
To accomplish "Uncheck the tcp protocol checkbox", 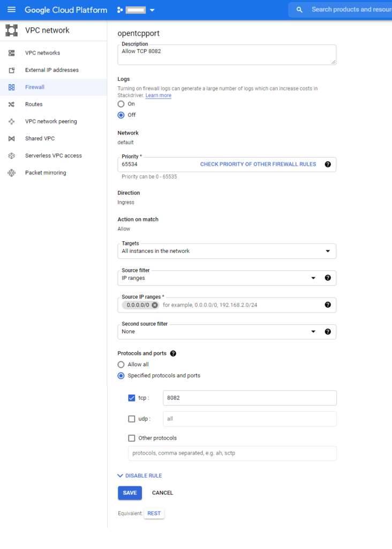I will coord(132,398).
